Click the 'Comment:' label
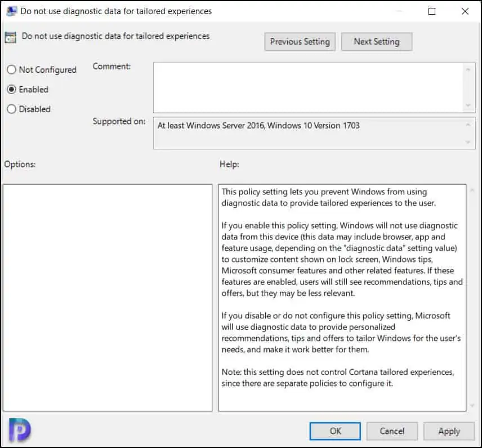Image resolution: width=482 pixels, height=448 pixels. click(111, 66)
